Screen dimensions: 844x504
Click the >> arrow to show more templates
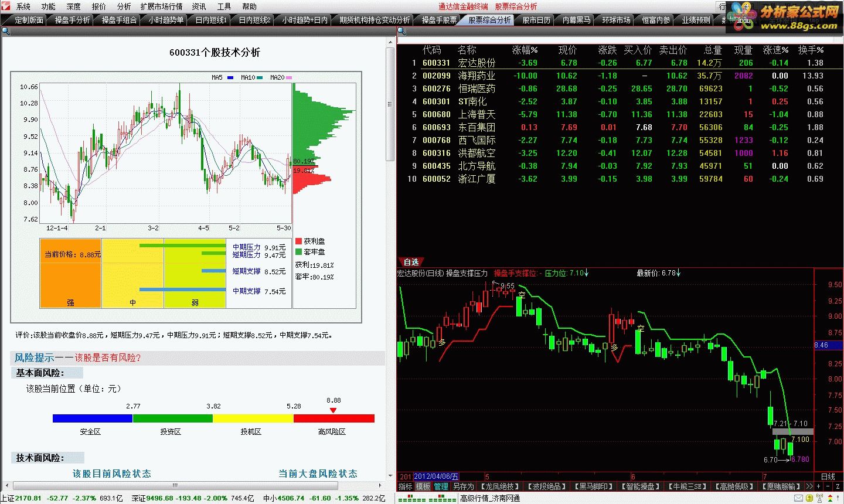pyautogui.click(x=809, y=486)
